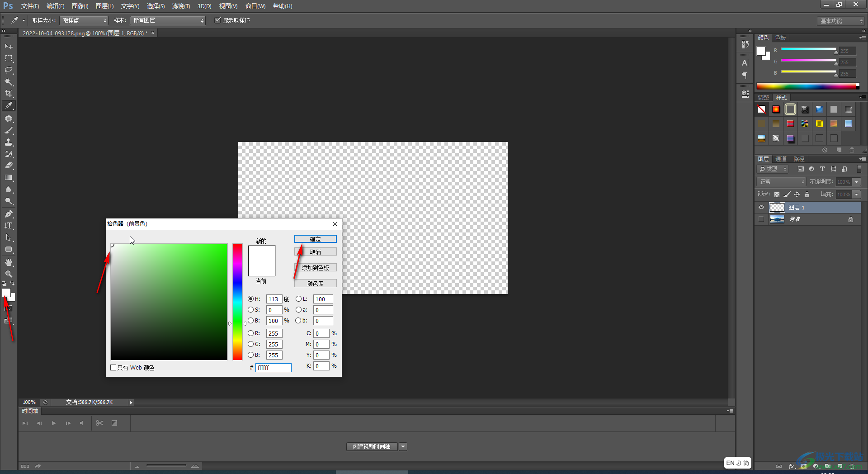Select the H hue radio button

click(250, 299)
